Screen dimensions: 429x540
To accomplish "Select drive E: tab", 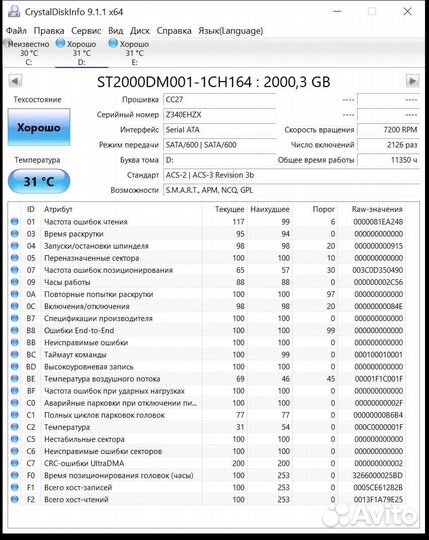I will (134, 53).
